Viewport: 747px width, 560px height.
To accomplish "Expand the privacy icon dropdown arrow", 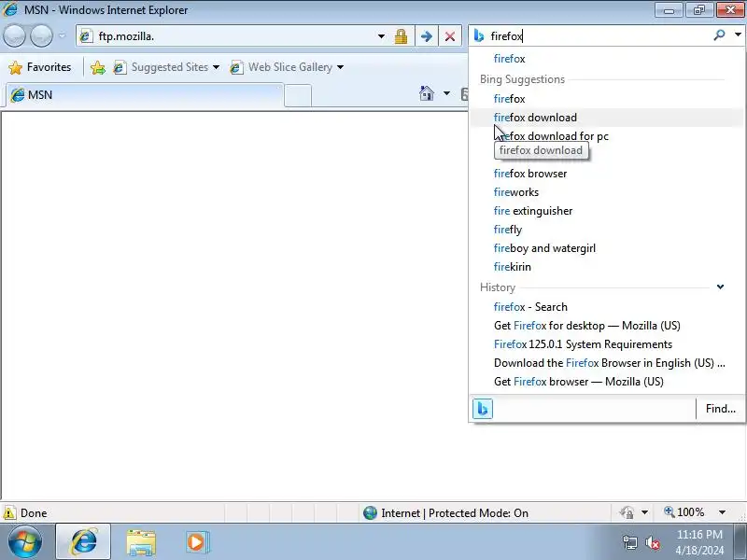I will [x=644, y=512].
